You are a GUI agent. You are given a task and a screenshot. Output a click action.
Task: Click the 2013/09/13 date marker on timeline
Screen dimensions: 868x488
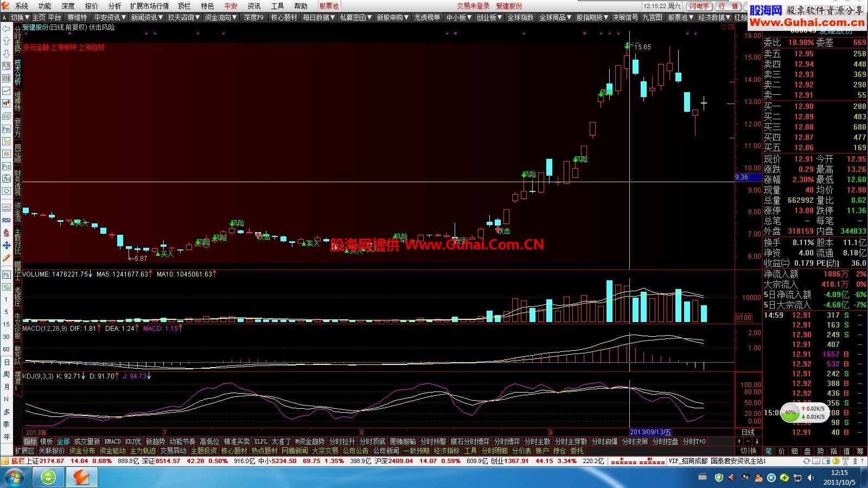(x=650, y=432)
